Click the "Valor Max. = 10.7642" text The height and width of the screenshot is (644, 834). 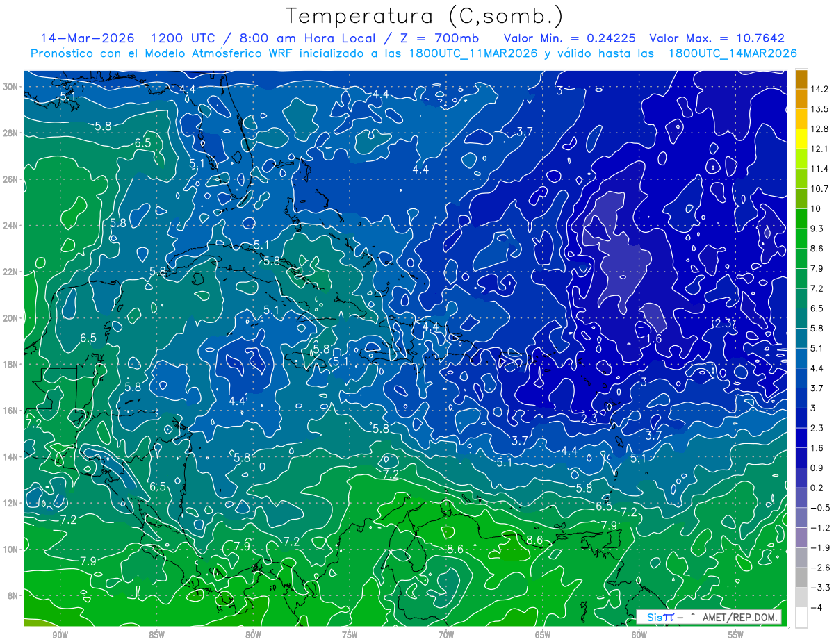pos(717,38)
